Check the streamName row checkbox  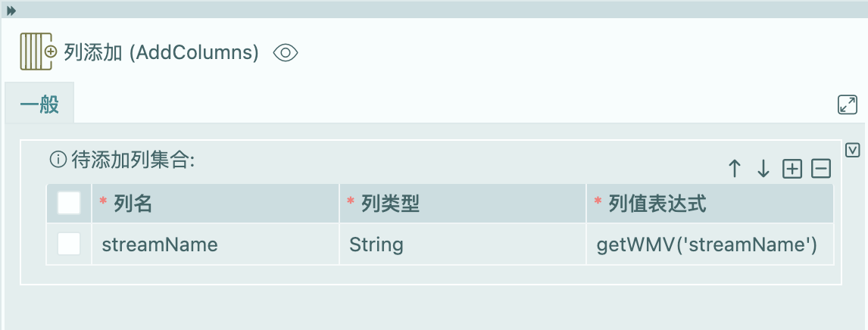(69, 244)
